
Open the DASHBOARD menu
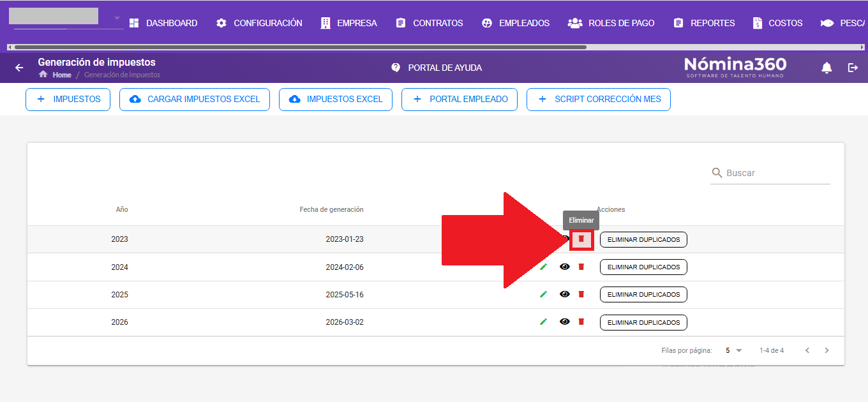163,23
